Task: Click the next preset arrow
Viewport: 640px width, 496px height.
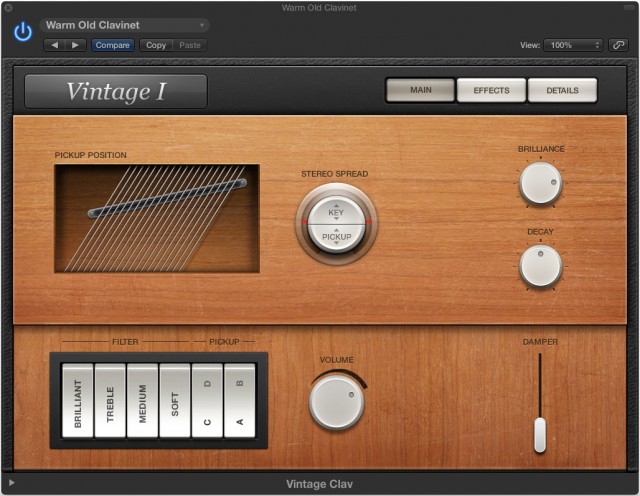Action: (77, 45)
